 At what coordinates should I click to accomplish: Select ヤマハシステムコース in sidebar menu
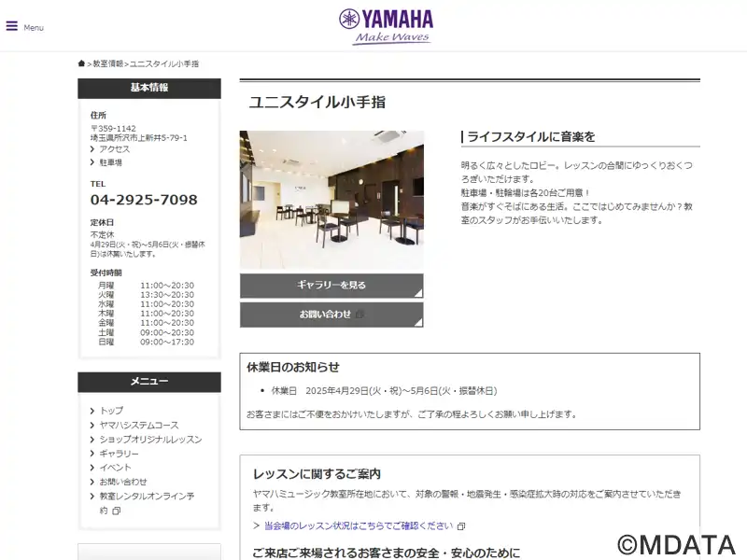point(139,425)
